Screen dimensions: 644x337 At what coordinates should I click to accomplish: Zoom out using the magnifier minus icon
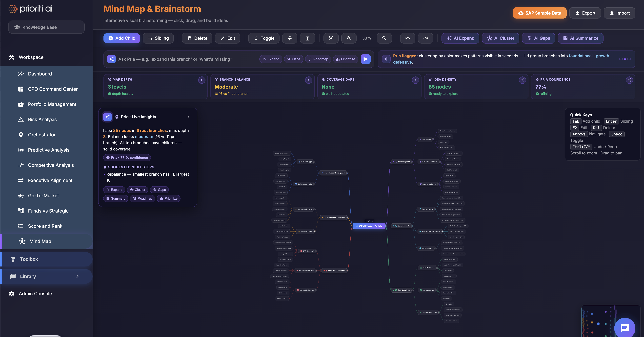click(384, 38)
